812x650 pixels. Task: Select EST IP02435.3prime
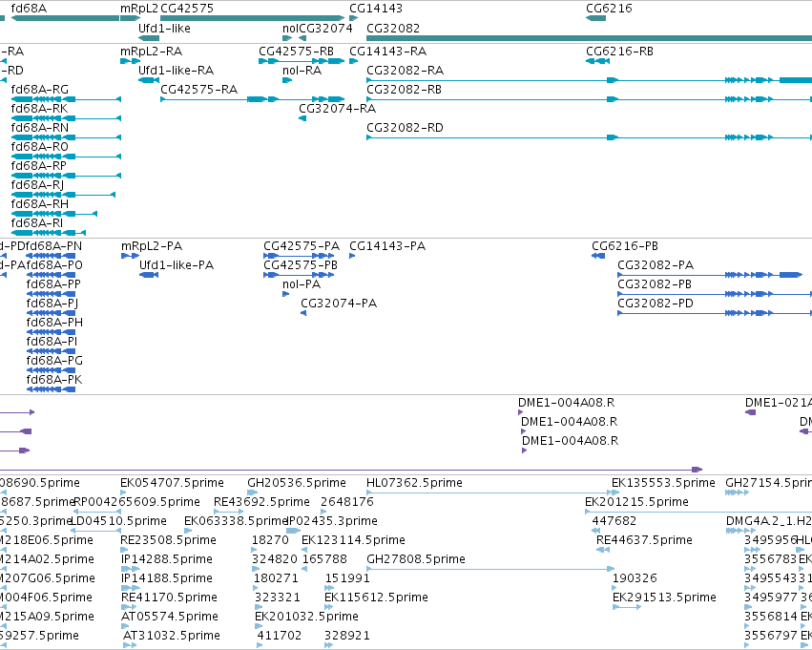[294, 531]
